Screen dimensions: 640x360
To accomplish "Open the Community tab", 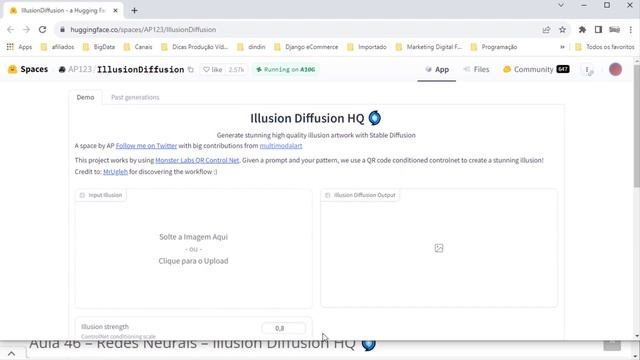I will (536, 70).
